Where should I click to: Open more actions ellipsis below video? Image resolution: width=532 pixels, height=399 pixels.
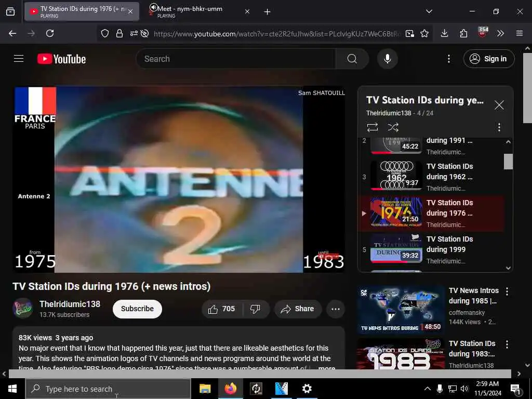336,309
